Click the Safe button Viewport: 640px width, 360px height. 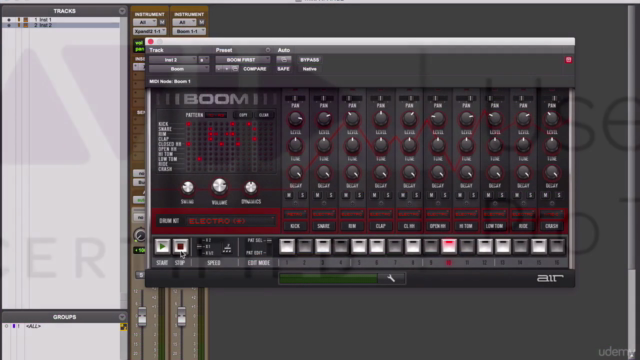point(283,69)
